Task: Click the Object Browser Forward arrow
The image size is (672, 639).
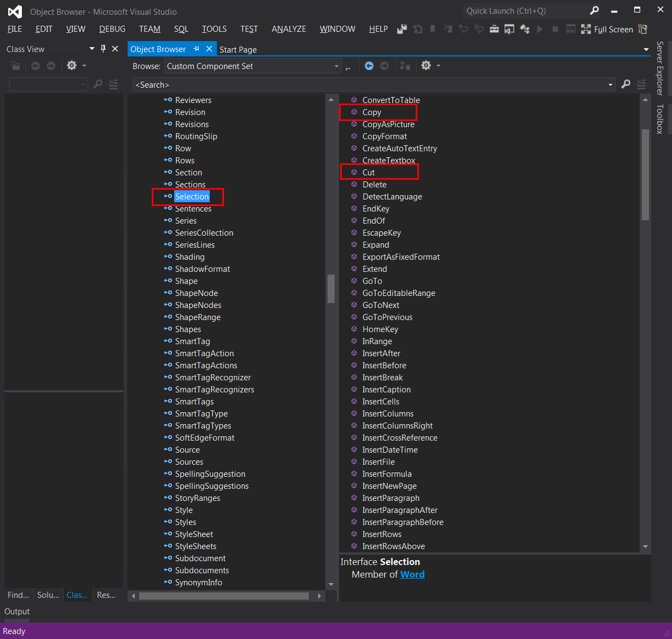Action: point(384,66)
